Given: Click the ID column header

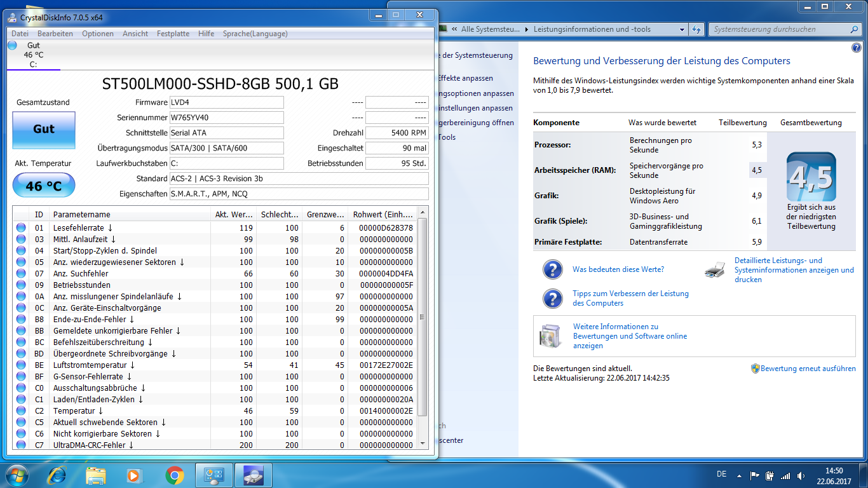Looking at the screenshot, I should click(39, 214).
